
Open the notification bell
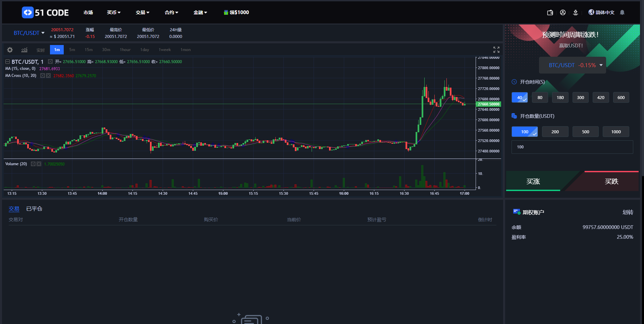tap(622, 12)
